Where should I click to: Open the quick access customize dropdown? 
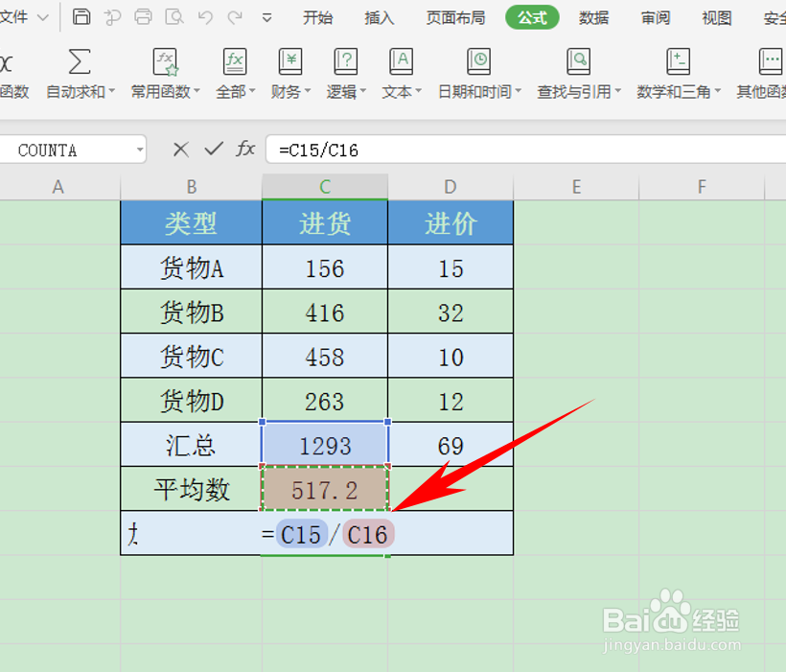[x=266, y=18]
